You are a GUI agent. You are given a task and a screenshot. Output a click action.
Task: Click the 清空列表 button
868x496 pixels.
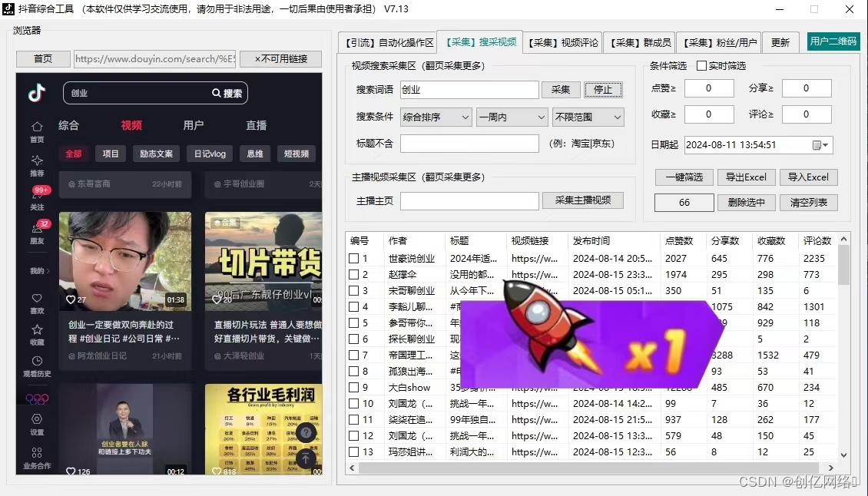pos(808,203)
